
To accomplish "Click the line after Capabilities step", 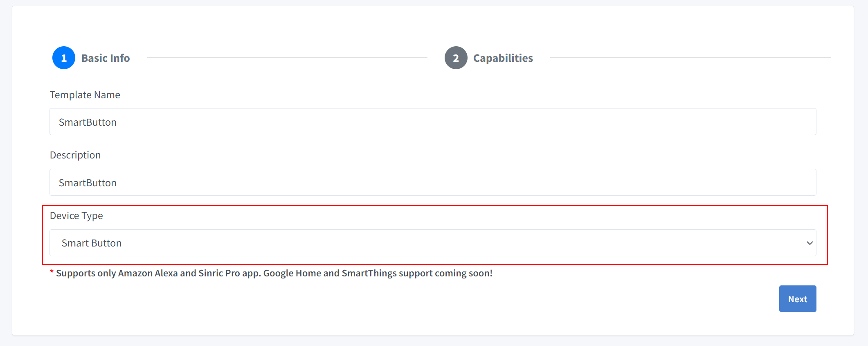I will pyautogui.click(x=690, y=58).
